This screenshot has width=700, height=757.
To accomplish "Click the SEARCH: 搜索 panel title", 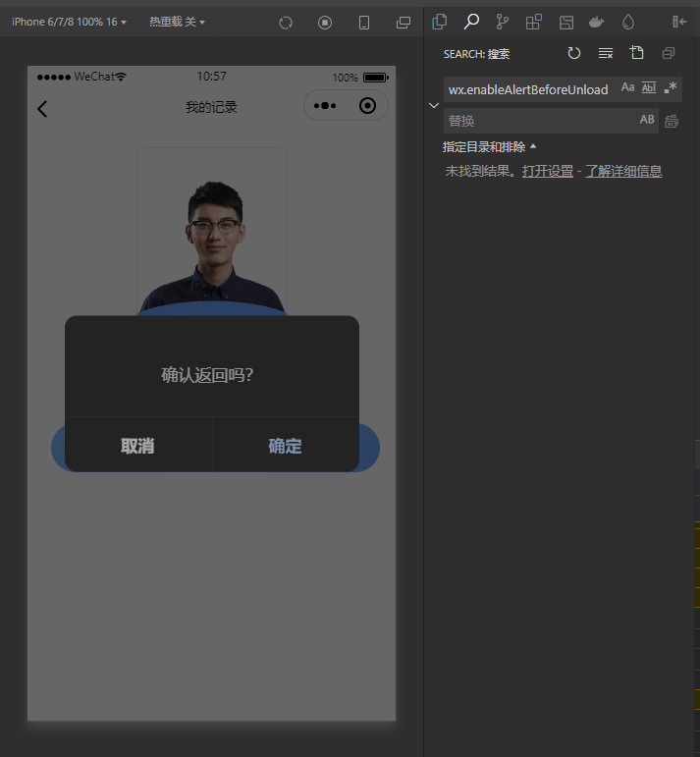I will [476, 54].
